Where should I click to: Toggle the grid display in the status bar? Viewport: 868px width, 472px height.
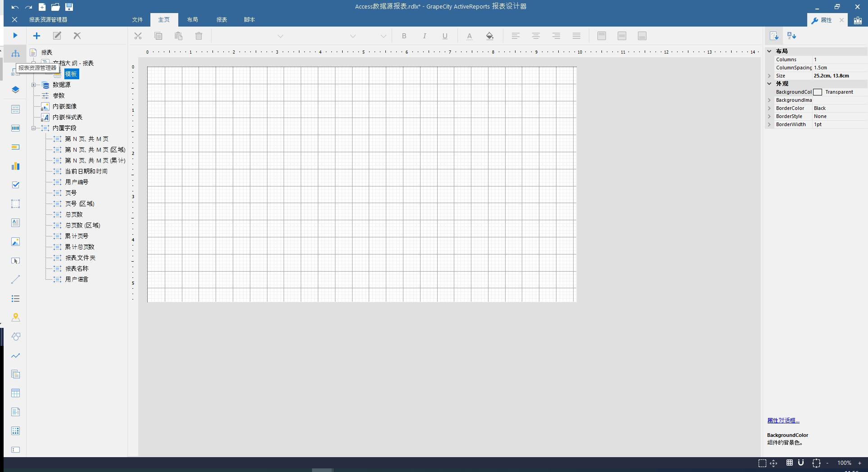pos(790,463)
